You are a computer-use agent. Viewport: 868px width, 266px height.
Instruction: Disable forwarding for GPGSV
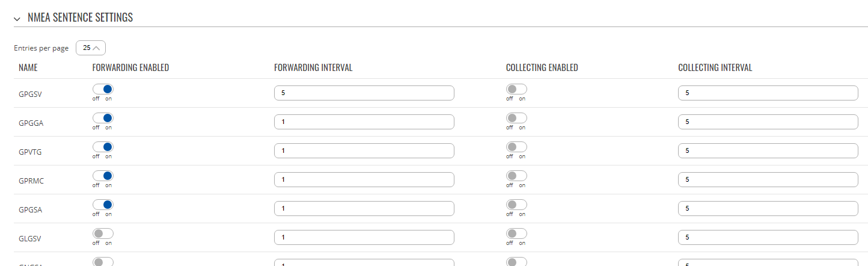(103, 89)
